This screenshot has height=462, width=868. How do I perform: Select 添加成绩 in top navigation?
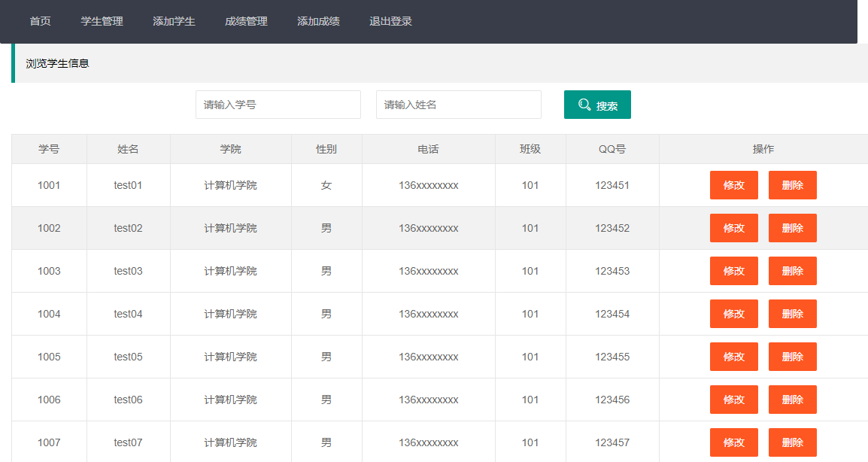[x=318, y=21]
